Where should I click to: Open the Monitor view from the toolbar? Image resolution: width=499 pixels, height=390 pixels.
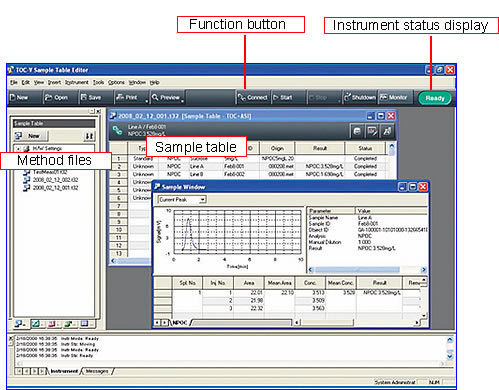pyautogui.click(x=394, y=97)
